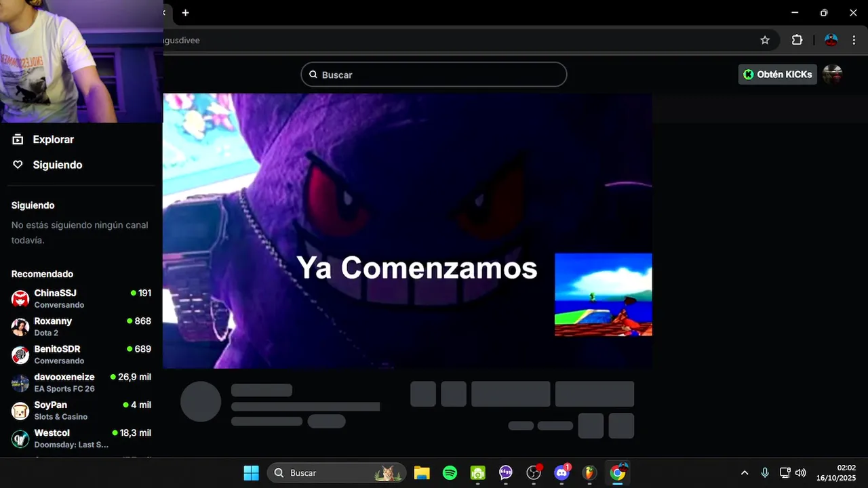Open Roxanny recommended channel
The width and height of the screenshot is (868, 488).
[x=81, y=326]
